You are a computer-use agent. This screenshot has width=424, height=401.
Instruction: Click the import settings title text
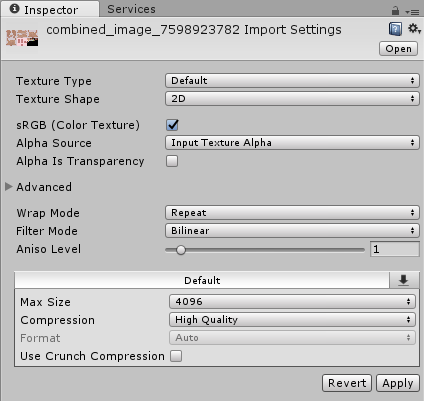[194, 30]
